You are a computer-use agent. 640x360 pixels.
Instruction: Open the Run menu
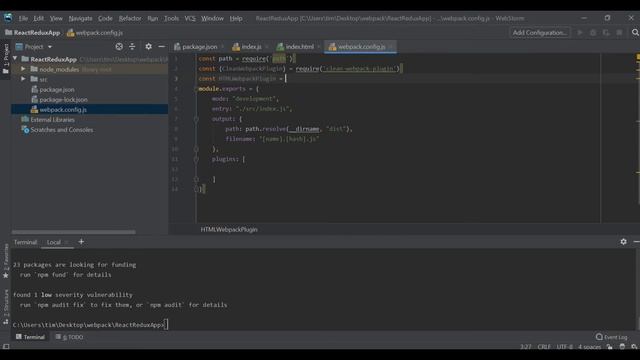153,18
